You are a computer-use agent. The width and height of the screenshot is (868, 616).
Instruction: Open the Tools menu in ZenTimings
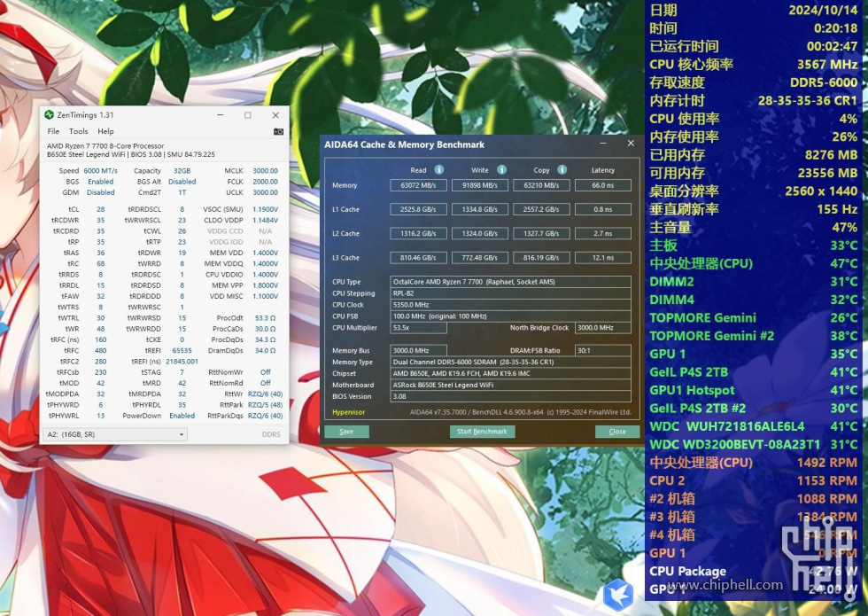point(78,131)
